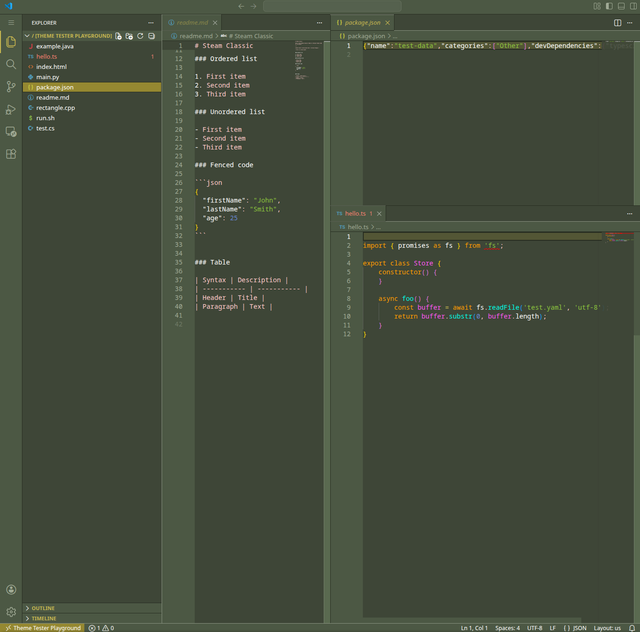Click the readme.md minimap
The image size is (640, 632).
click(308, 60)
